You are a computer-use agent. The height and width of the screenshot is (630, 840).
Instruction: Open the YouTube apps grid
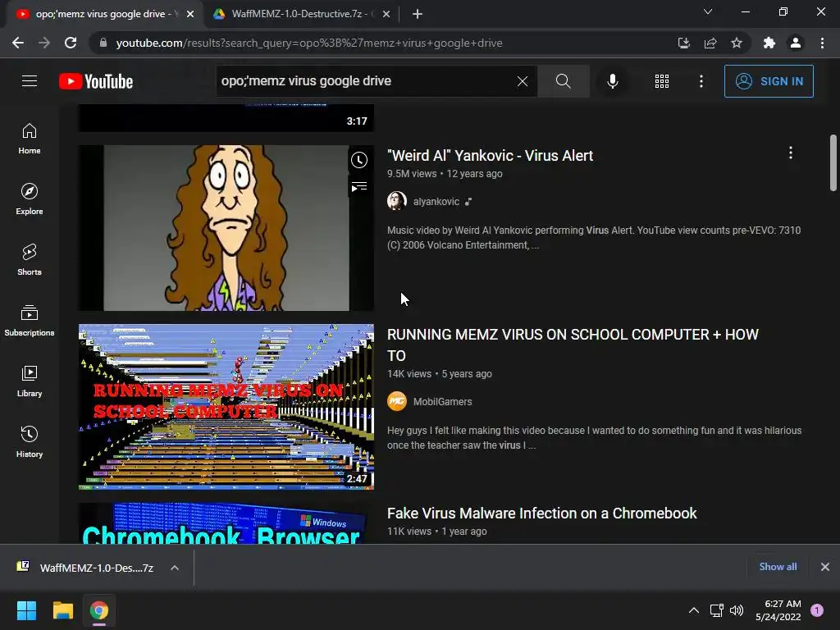click(x=662, y=81)
